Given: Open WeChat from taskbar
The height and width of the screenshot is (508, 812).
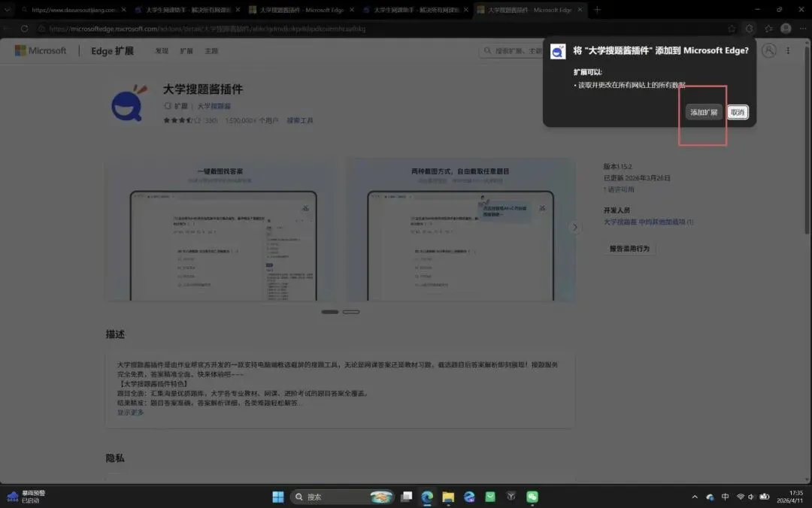Looking at the screenshot, I should 532,497.
